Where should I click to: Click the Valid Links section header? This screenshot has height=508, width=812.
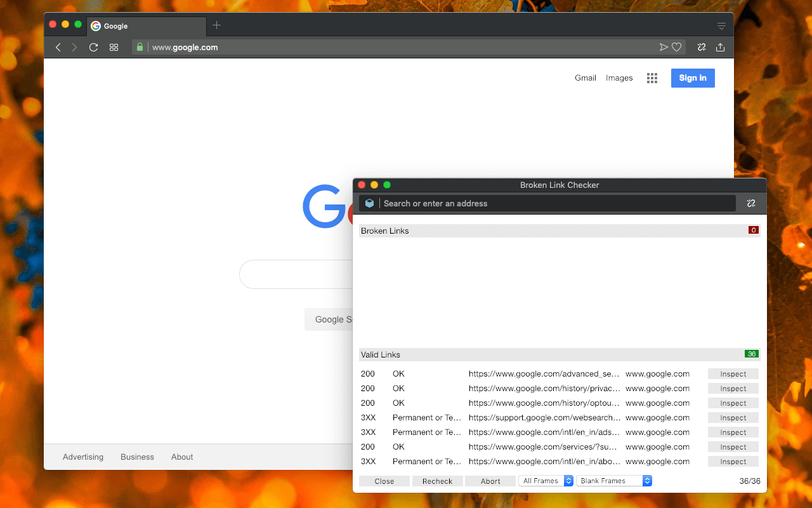click(560, 354)
